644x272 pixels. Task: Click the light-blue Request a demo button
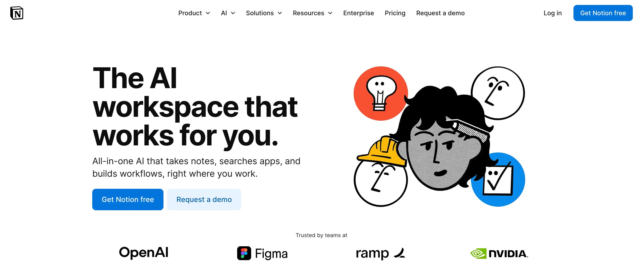204,199
